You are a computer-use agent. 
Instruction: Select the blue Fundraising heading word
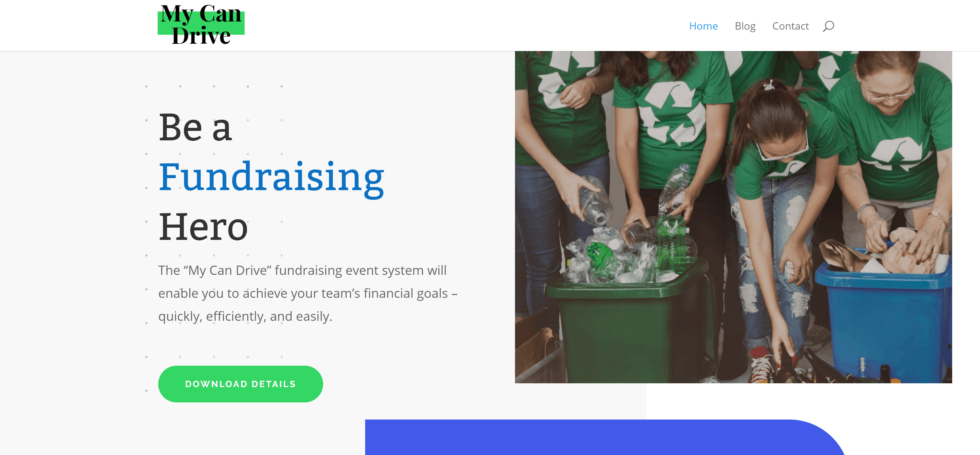271,178
